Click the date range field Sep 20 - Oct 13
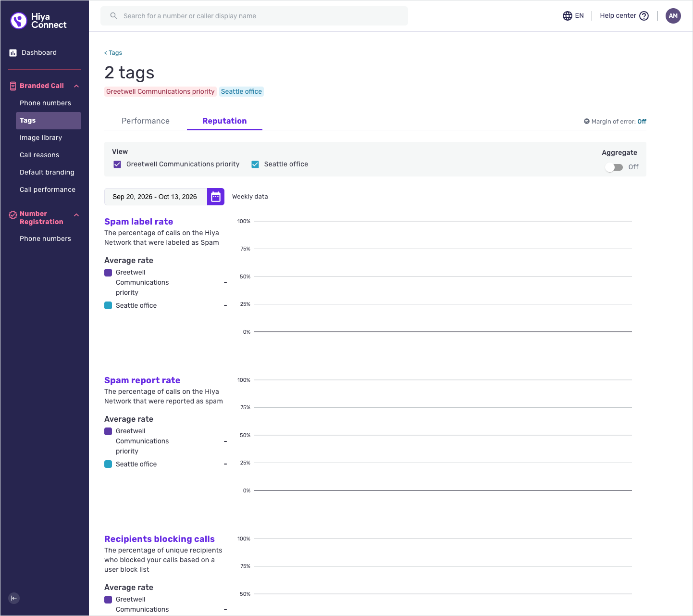693x616 pixels. coord(156,197)
